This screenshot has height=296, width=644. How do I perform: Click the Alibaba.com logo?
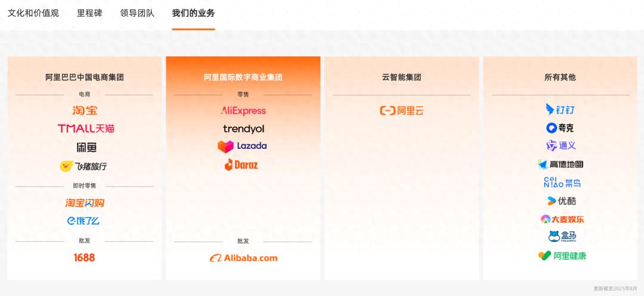tap(243, 258)
